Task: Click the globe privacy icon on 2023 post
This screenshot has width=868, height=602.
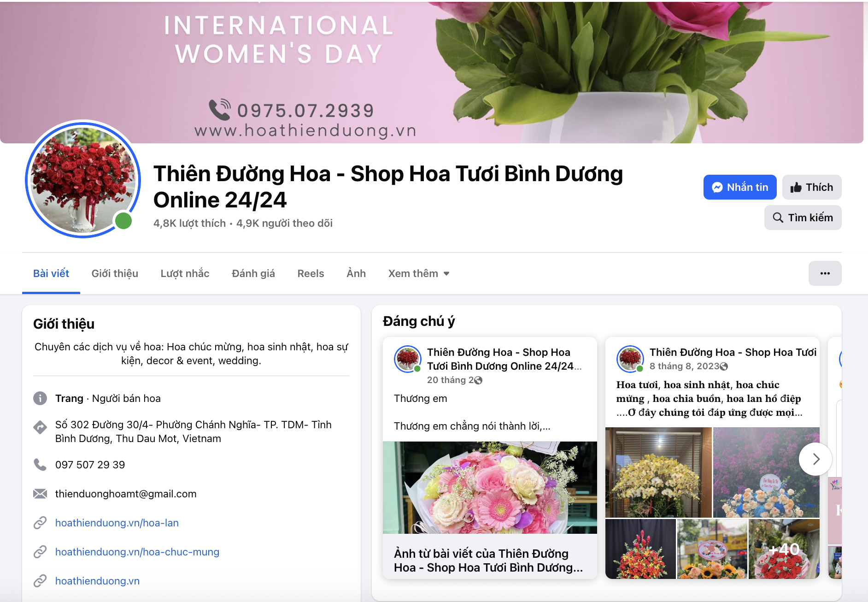Action: tap(724, 366)
